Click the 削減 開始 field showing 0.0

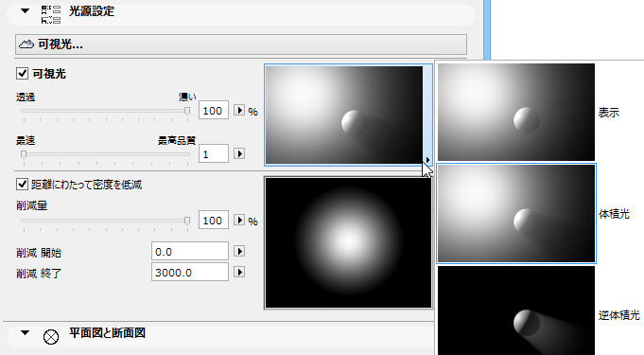tap(190, 251)
